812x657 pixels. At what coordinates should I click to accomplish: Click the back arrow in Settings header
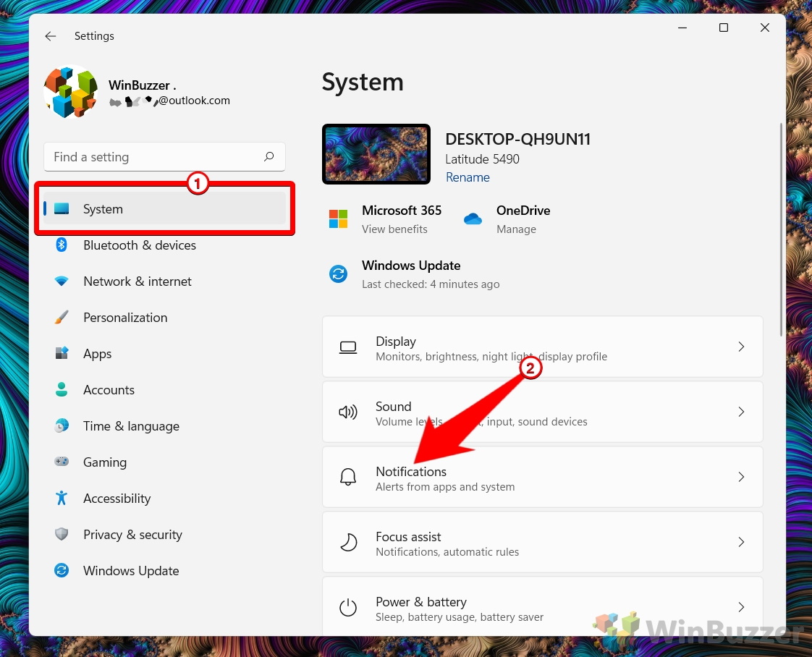[x=50, y=35]
